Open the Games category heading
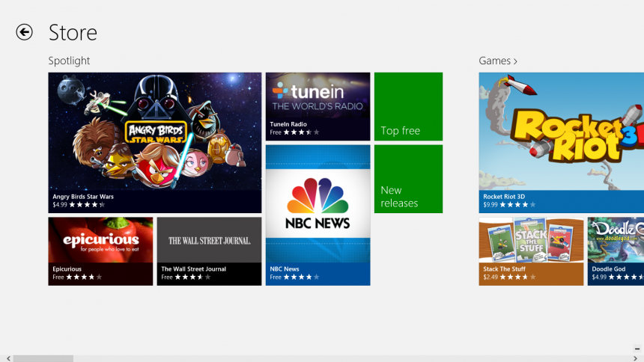The width and height of the screenshot is (644, 362). [498, 61]
